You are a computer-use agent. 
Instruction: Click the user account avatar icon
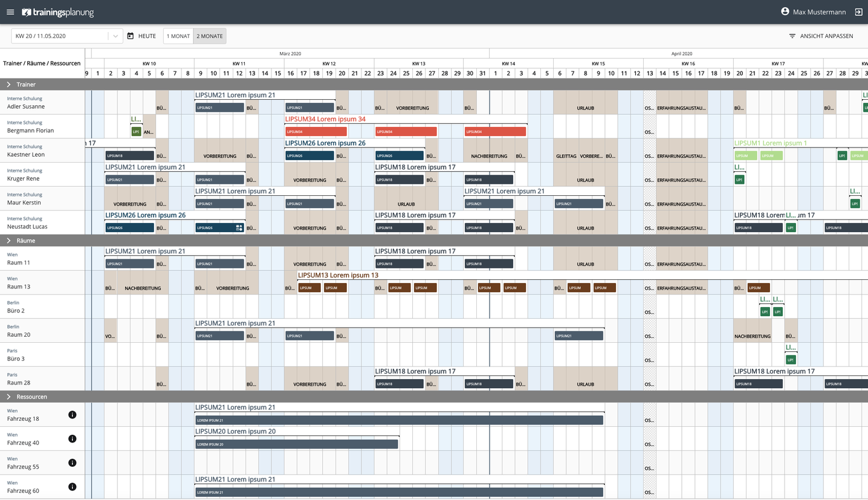(x=785, y=11)
